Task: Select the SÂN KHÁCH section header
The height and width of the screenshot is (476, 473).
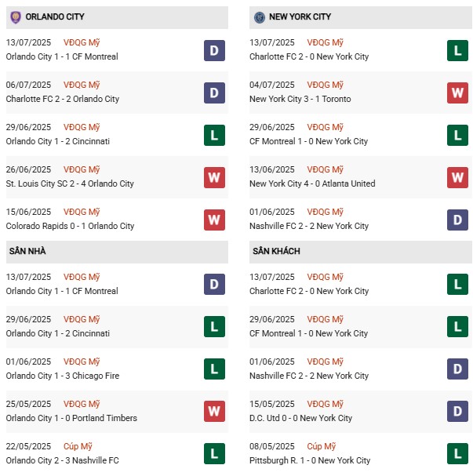Action: [276, 251]
